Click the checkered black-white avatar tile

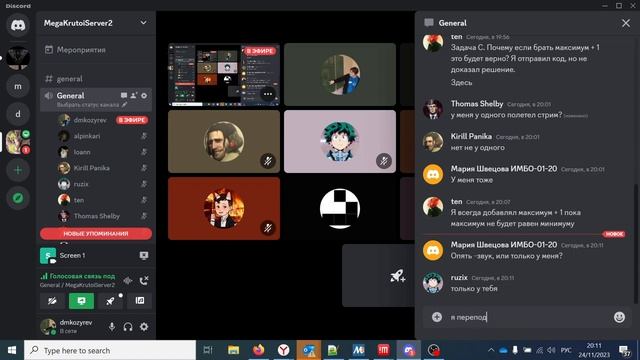tap(340, 209)
